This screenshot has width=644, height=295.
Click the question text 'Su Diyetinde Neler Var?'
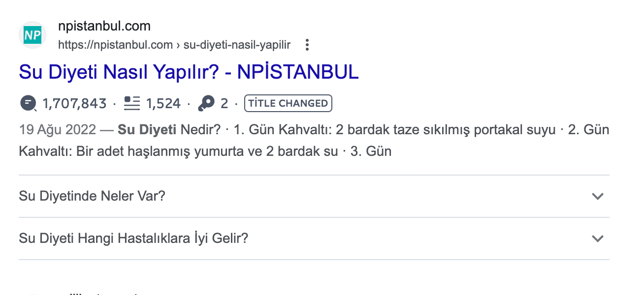pyautogui.click(x=92, y=196)
